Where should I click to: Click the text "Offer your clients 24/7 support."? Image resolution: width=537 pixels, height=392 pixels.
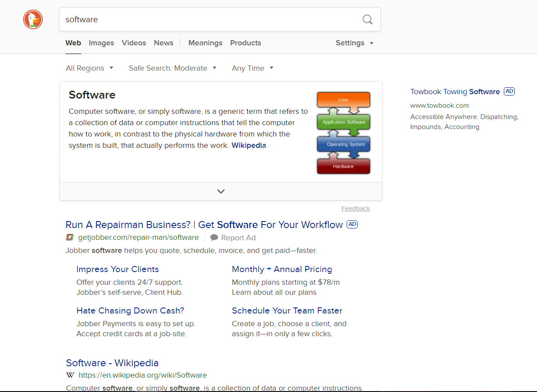(130, 282)
